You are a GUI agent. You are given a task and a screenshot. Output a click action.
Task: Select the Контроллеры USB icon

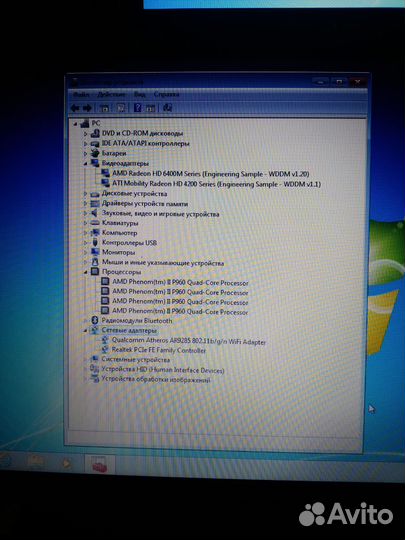pyautogui.click(x=95, y=242)
